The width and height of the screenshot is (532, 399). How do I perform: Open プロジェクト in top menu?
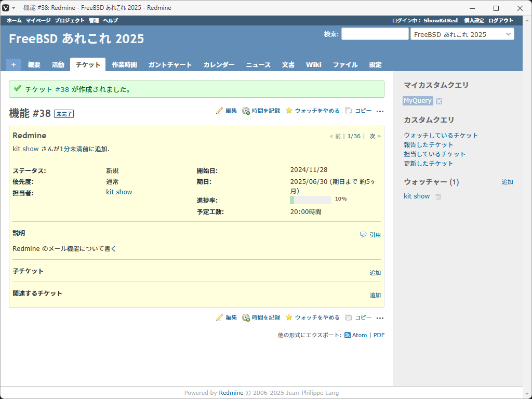pos(70,20)
